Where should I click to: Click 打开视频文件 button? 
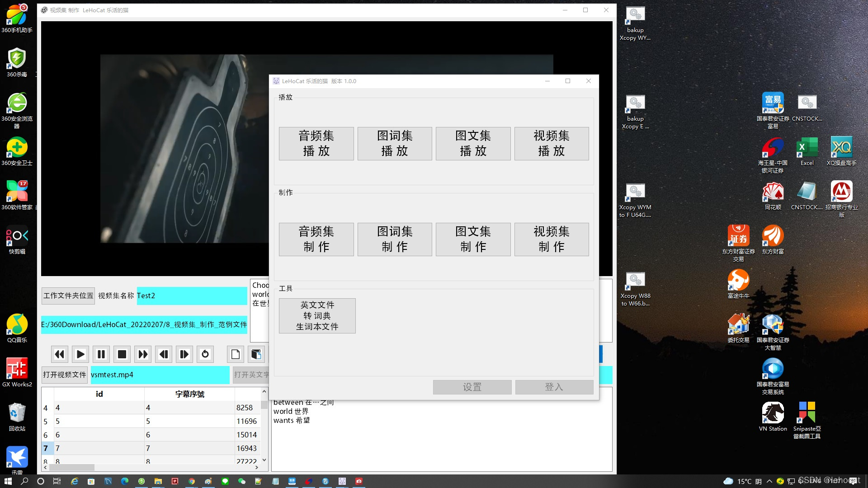(65, 375)
